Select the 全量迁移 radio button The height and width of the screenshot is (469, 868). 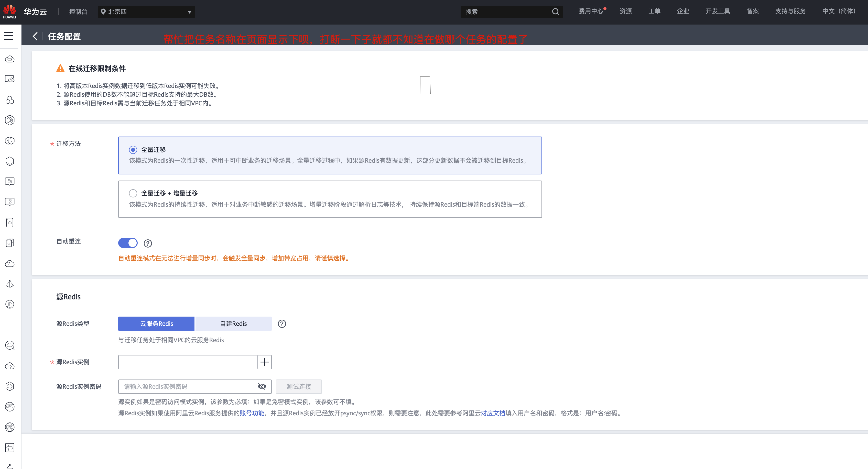click(133, 150)
